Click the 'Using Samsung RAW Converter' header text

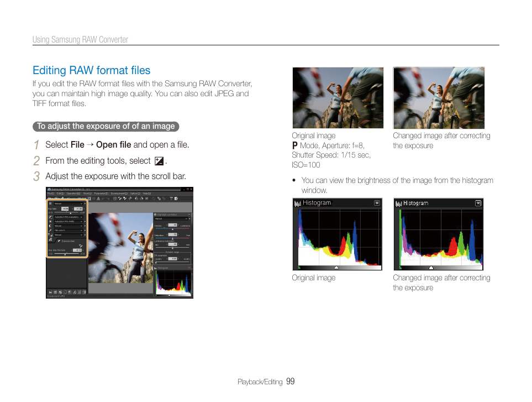point(81,39)
